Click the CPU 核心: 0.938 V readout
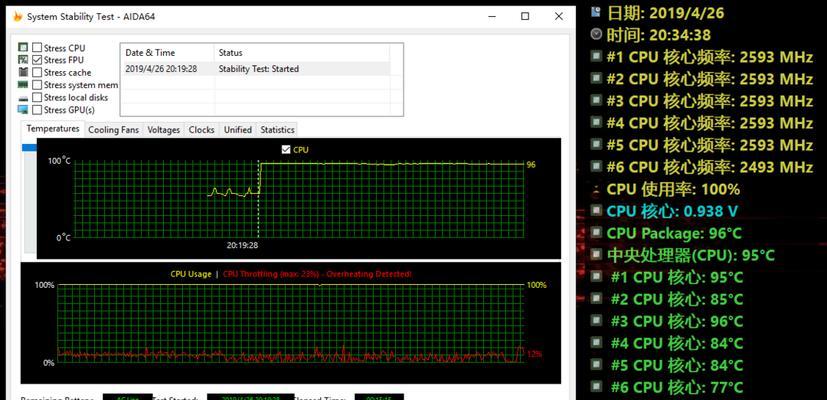 point(672,211)
